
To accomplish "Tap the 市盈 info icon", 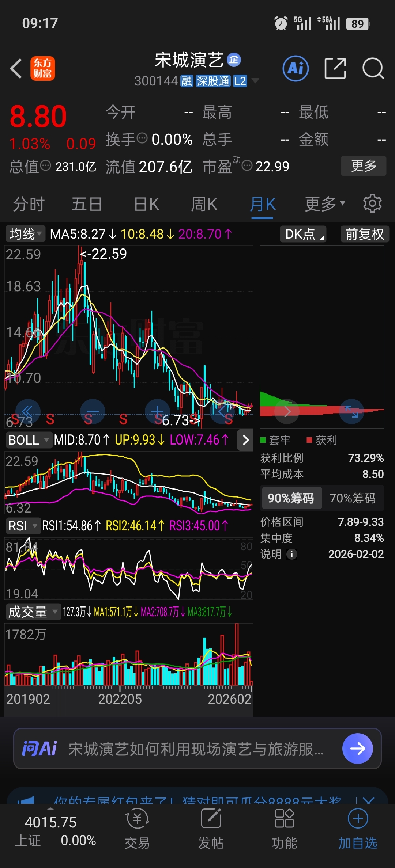I will (x=247, y=165).
